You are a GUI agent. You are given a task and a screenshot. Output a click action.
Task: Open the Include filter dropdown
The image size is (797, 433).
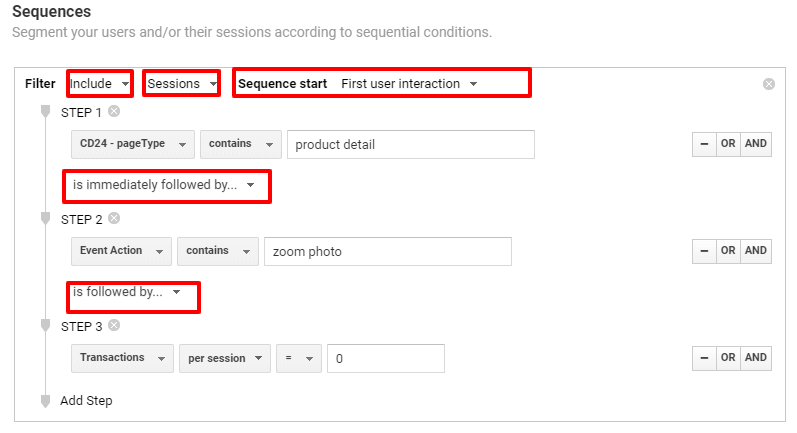tap(100, 84)
